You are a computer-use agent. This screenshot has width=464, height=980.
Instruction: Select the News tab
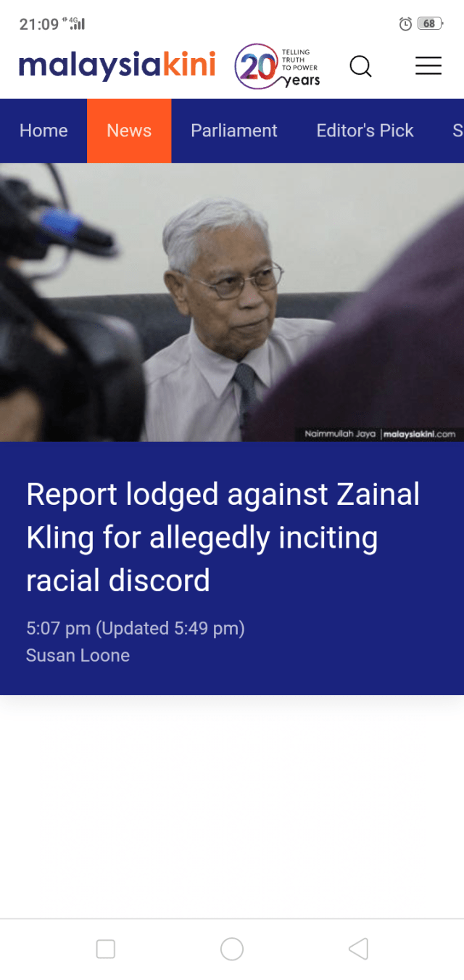pos(129,131)
